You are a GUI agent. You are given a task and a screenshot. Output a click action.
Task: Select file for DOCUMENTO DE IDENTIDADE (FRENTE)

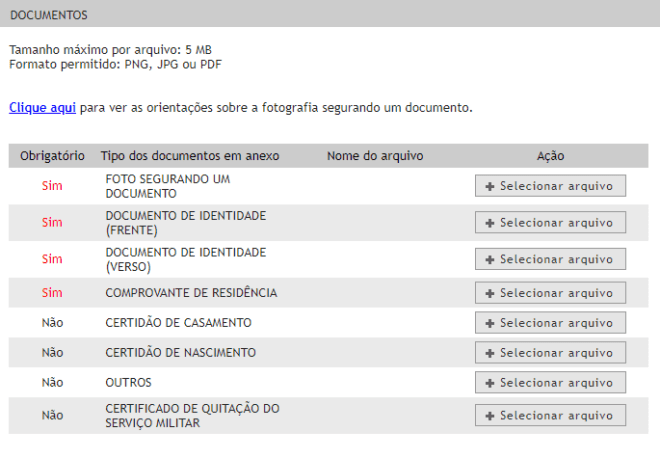coord(550,222)
